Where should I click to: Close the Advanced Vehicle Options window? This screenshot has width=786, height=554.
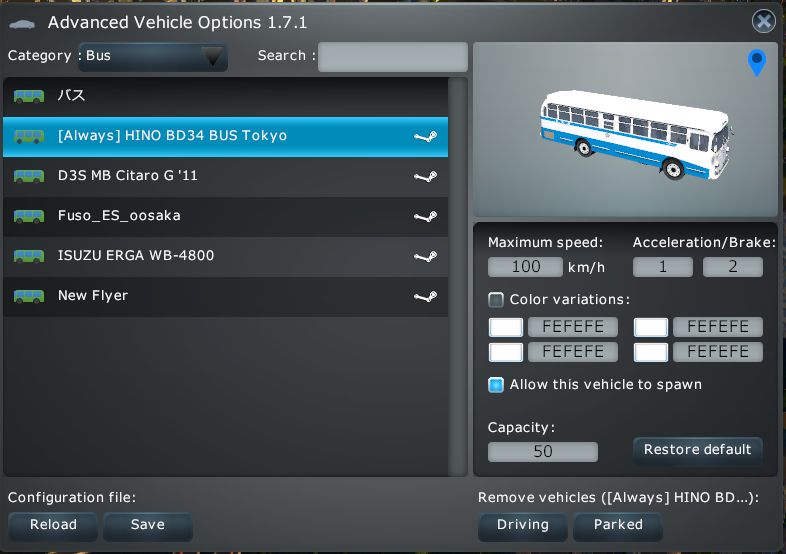tap(763, 22)
